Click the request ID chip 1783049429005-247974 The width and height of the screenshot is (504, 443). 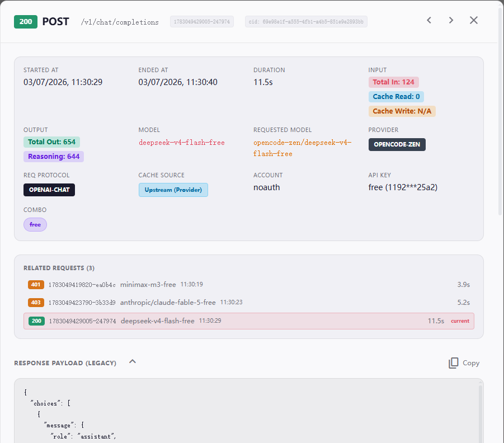coord(202,22)
